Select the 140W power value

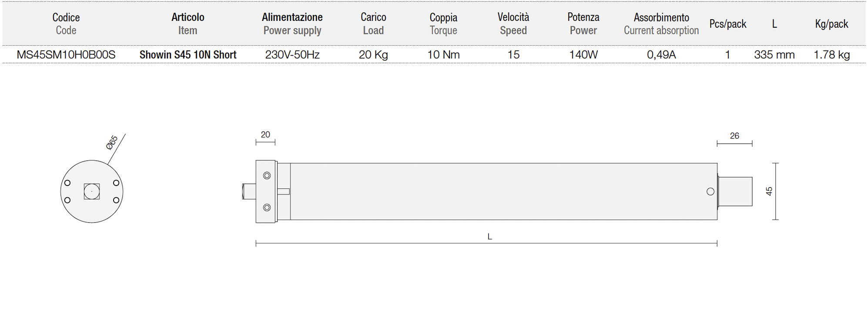(x=583, y=55)
